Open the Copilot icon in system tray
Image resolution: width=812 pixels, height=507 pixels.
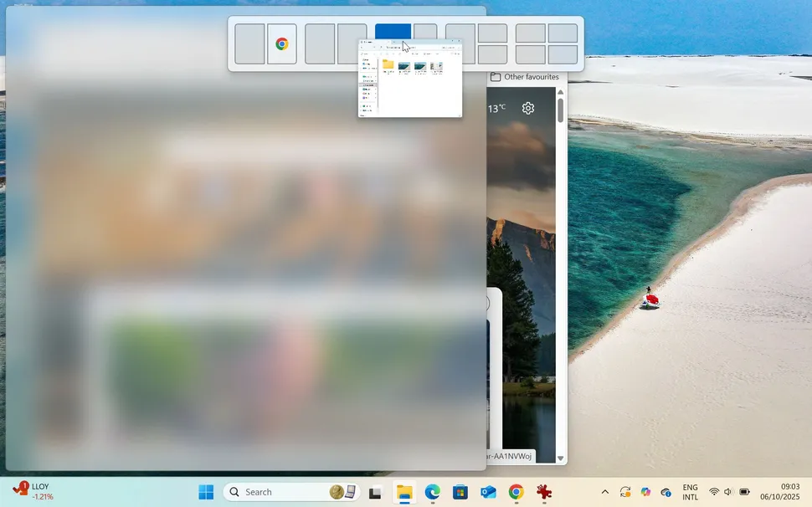[645, 492]
